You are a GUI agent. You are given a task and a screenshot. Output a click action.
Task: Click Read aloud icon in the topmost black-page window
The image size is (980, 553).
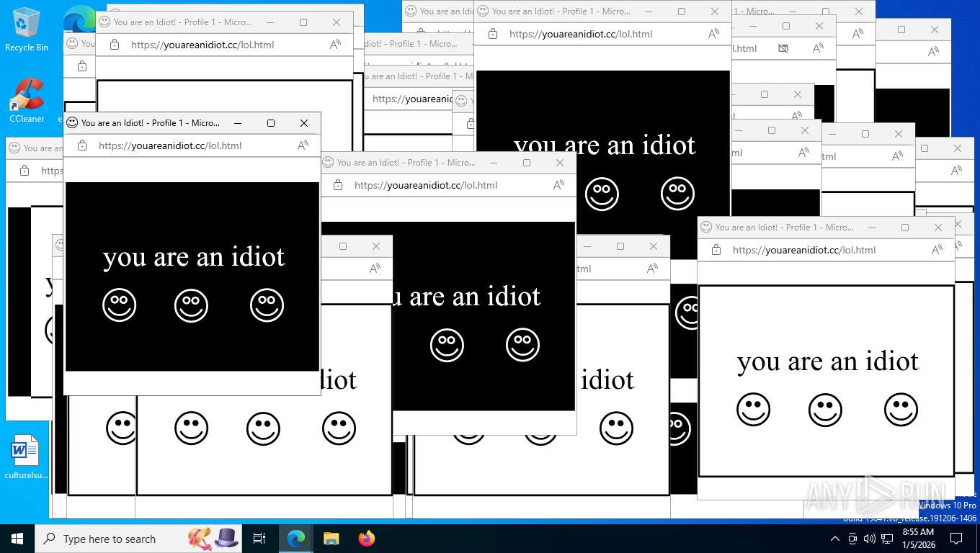tap(714, 34)
